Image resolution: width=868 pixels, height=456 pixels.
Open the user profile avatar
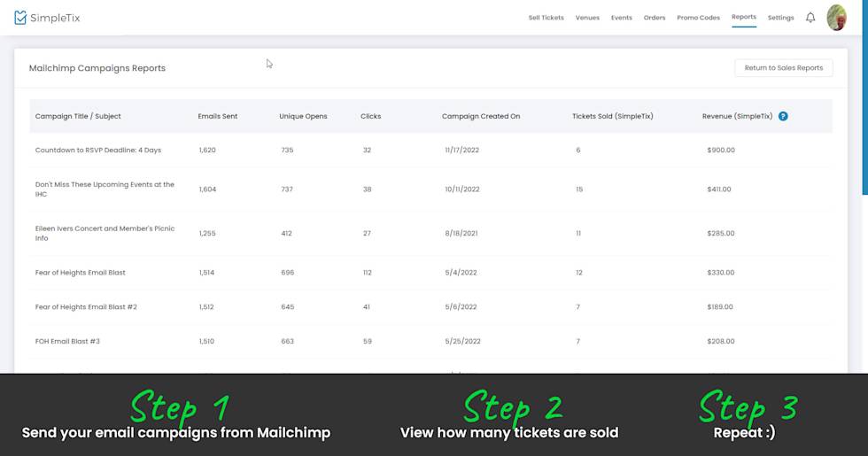click(x=836, y=18)
